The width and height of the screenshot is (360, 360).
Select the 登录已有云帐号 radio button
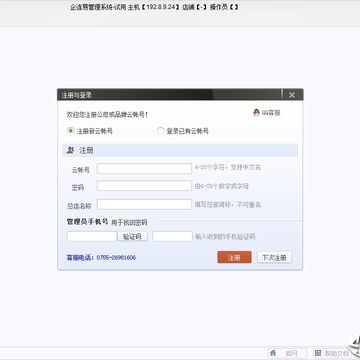coord(160,131)
